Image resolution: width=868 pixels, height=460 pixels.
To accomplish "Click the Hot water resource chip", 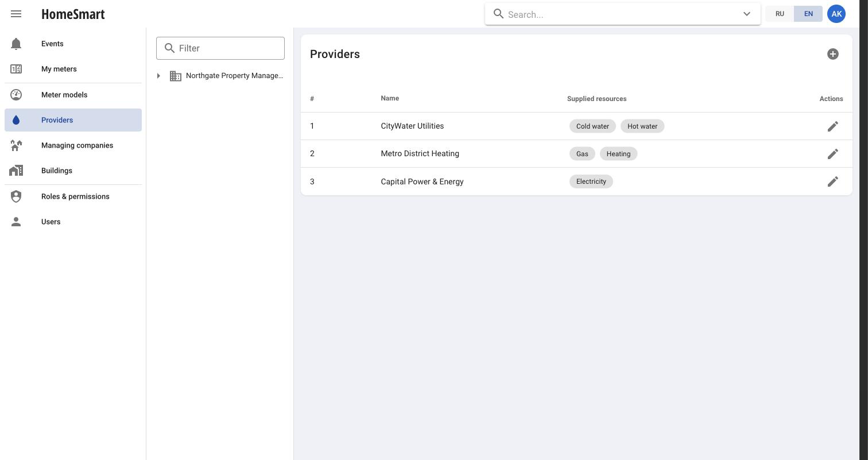I will (642, 126).
